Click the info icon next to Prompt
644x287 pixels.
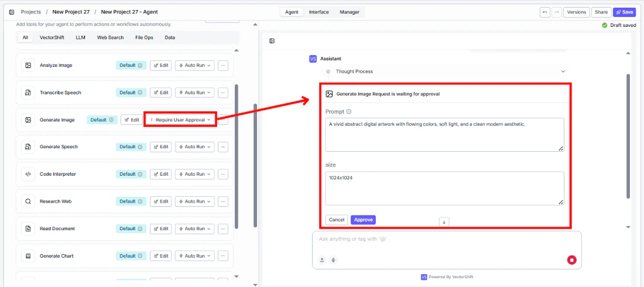pos(349,111)
